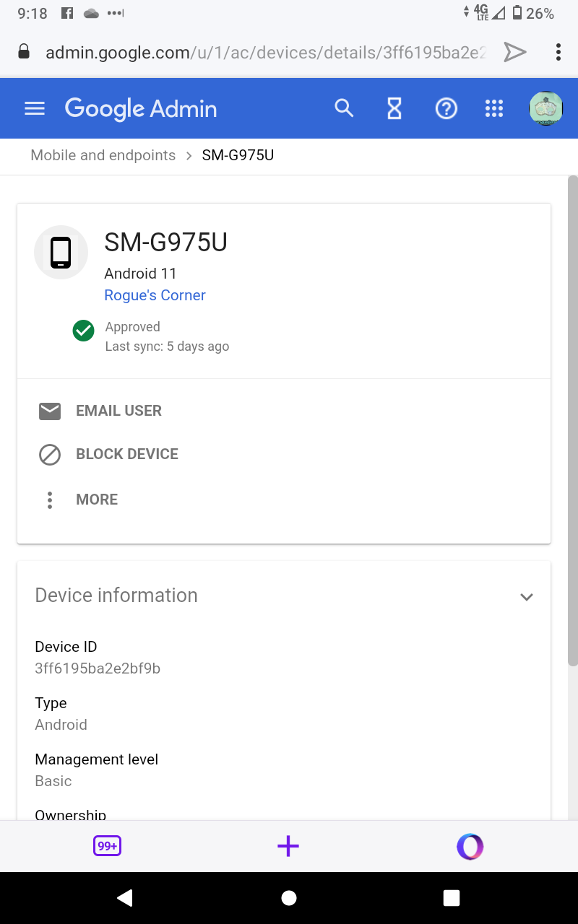Add a new tab with plus icon
The height and width of the screenshot is (924, 578).
(x=288, y=846)
